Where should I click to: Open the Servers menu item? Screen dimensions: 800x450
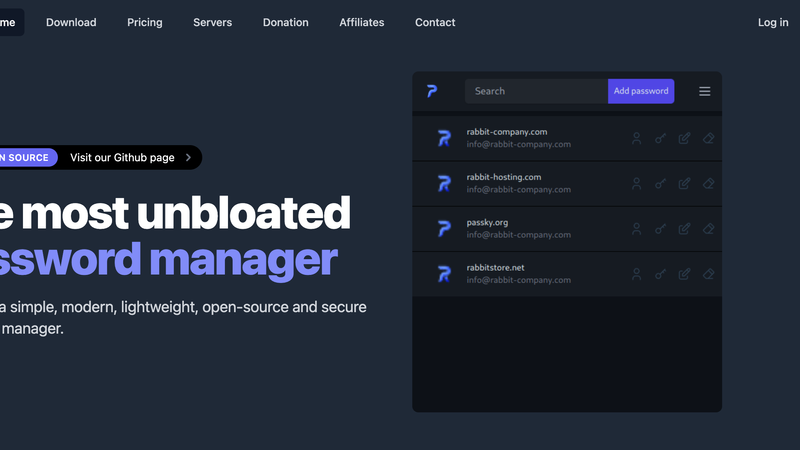click(x=212, y=22)
